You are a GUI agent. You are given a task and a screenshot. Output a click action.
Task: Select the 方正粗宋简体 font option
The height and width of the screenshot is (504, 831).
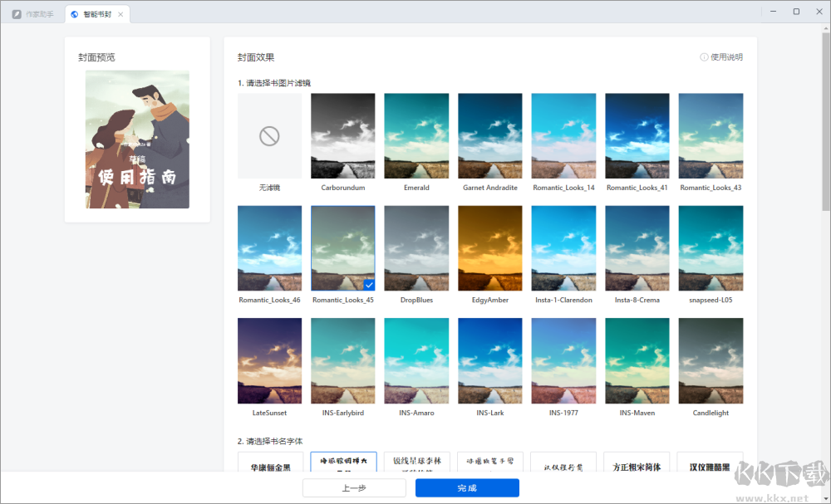(637, 463)
